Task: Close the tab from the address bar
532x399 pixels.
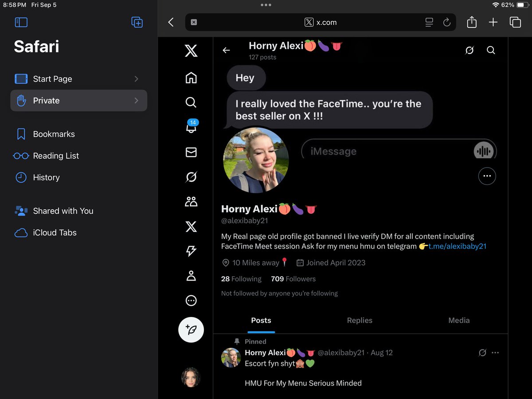Action: (194, 22)
